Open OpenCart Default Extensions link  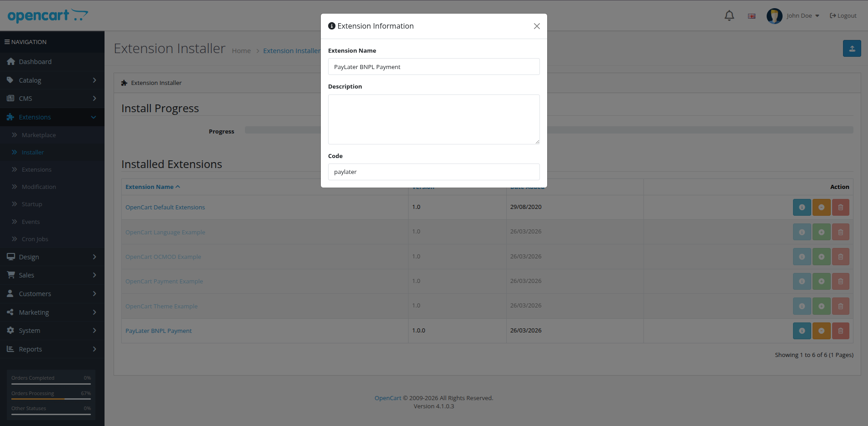tap(165, 207)
